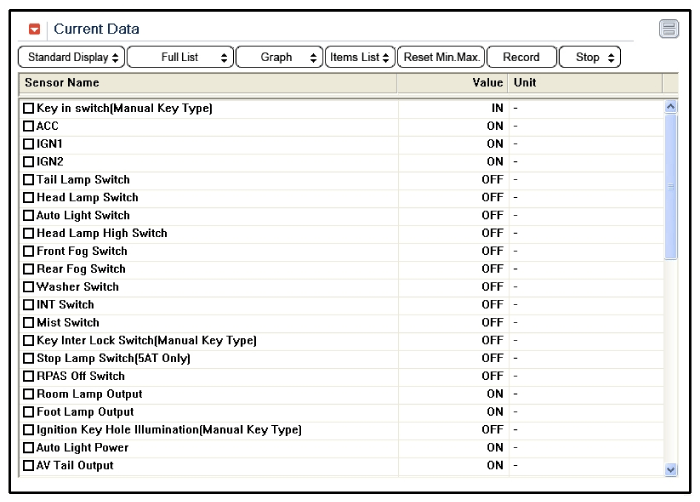This screenshot has width=700, height=502.
Task: Check the IGN1 sensor checkbox
Action: tap(28, 144)
